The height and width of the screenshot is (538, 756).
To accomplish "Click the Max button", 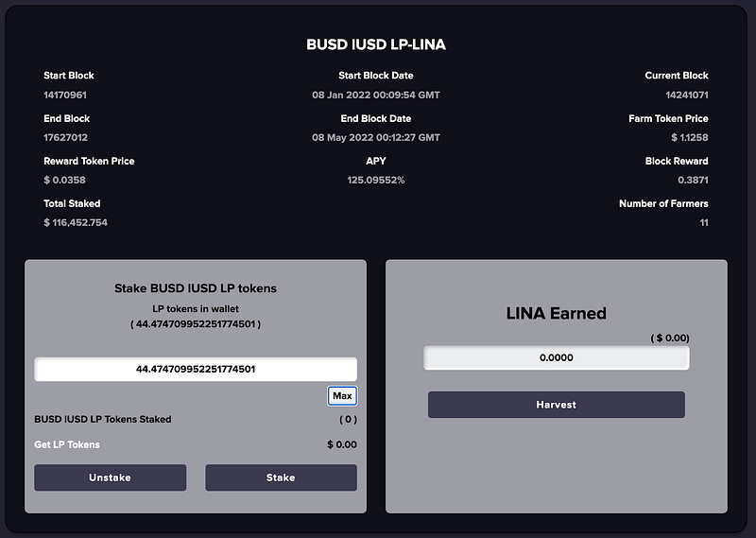I will pos(342,395).
